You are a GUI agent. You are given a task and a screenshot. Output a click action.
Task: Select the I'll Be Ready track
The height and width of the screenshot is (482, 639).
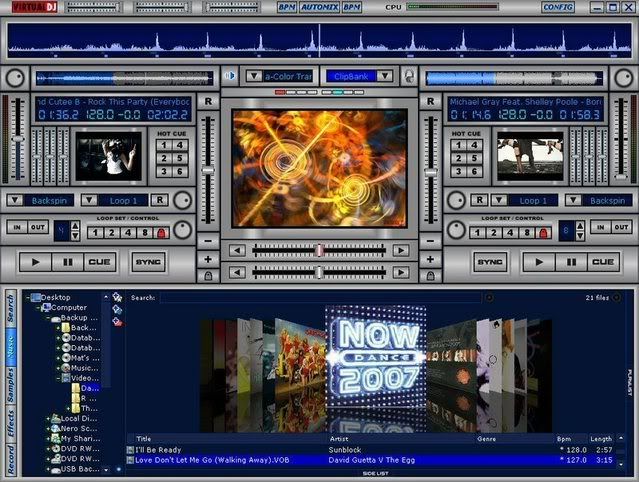pyautogui.click(x=371, y=450)
